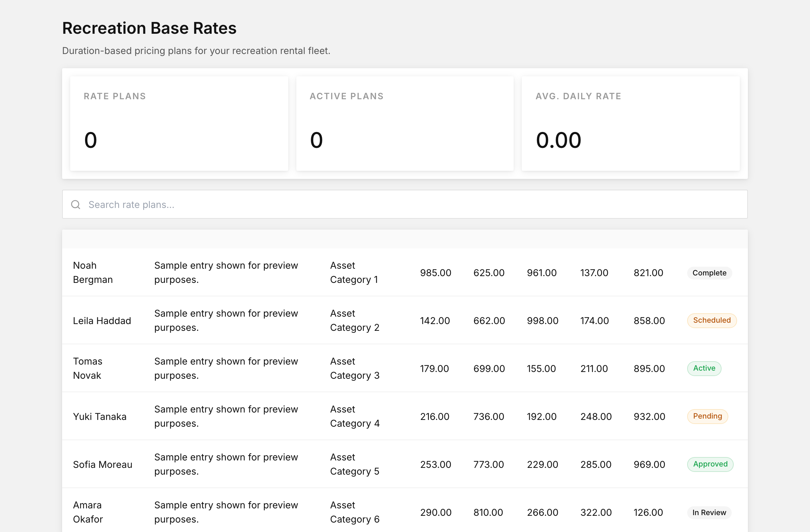Viewport: 810px width, 532px height.
Task: Click the description in Yuki Tanaka's row
Action: 226,417
